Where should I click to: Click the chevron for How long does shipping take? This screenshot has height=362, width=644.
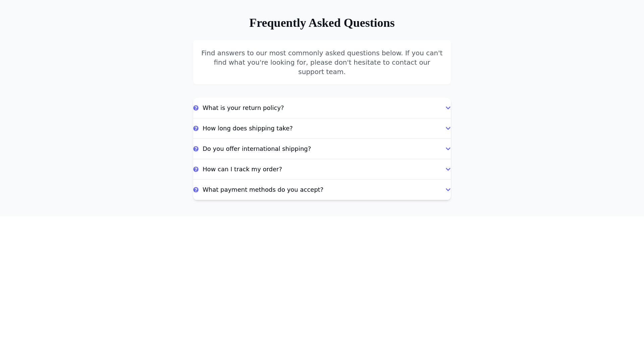click(x=448, y=128)
